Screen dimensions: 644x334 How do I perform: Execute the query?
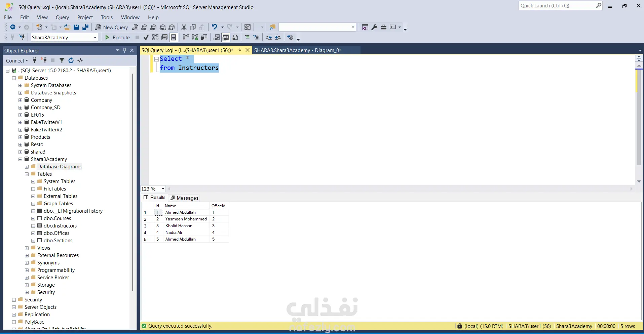tap(117, 37)
